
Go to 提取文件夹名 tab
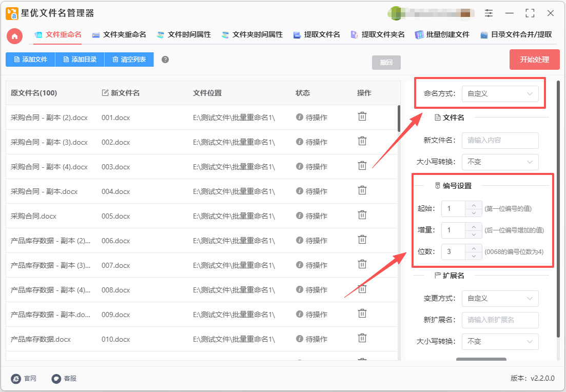tap(378, 35)
